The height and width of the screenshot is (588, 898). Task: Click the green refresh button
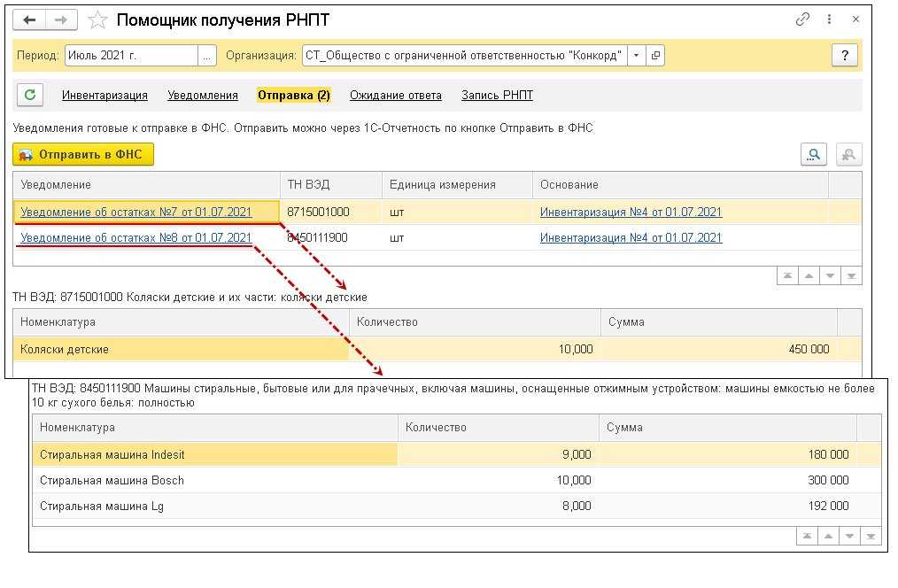30,96
